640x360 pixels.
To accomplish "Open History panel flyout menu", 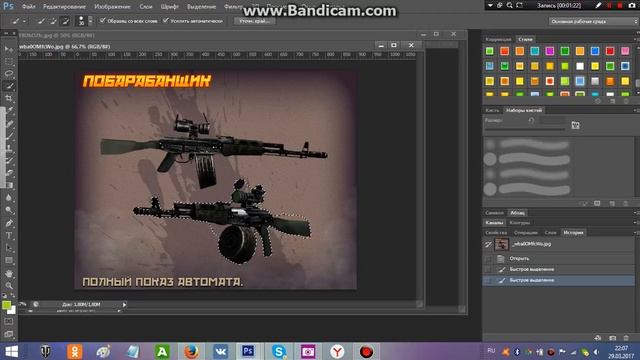I will pyautogui.click(x=636, y=233).
